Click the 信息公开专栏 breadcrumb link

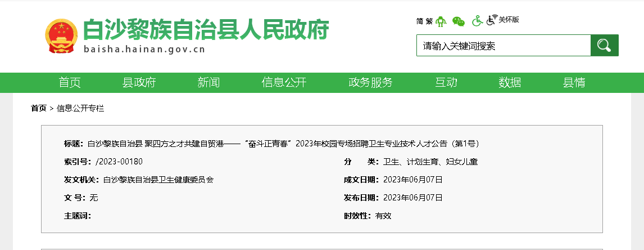[80, 108]
